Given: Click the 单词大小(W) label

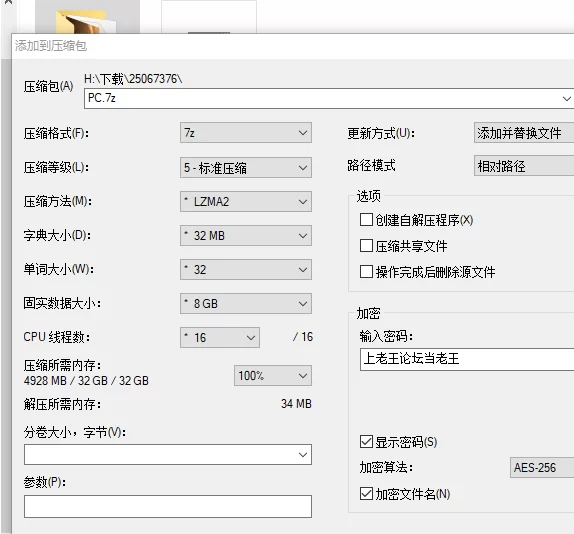Looking at the screenshot, I should tap(59, 269).
